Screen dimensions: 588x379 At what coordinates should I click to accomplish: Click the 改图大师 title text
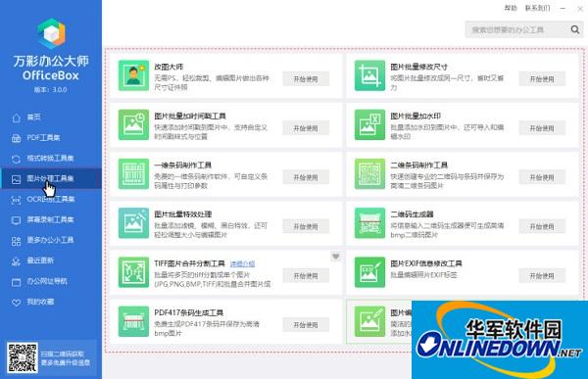[x=169, y=67]
